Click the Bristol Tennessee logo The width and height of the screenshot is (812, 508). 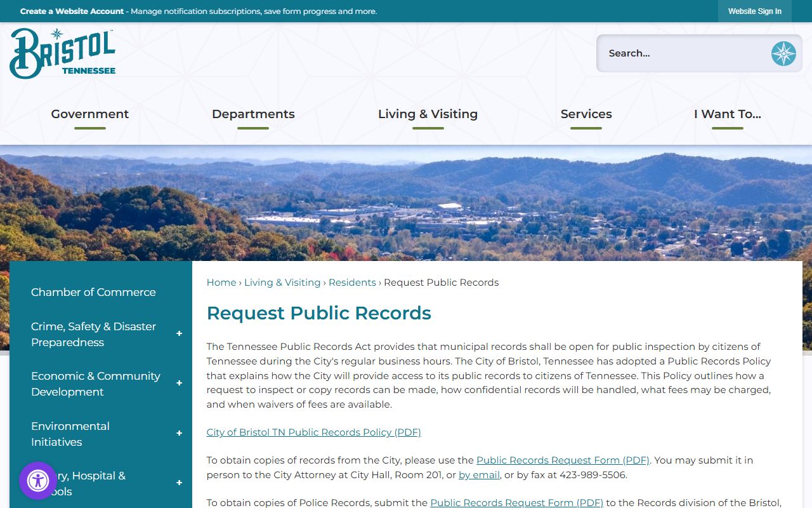click(x=62, y=53)
